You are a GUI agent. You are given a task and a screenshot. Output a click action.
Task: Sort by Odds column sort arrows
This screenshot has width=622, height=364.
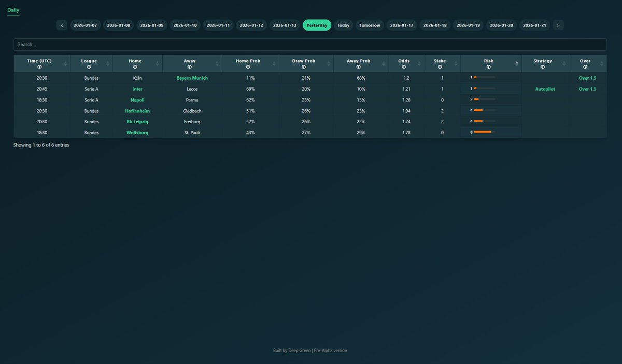click(x=419, y=64)
